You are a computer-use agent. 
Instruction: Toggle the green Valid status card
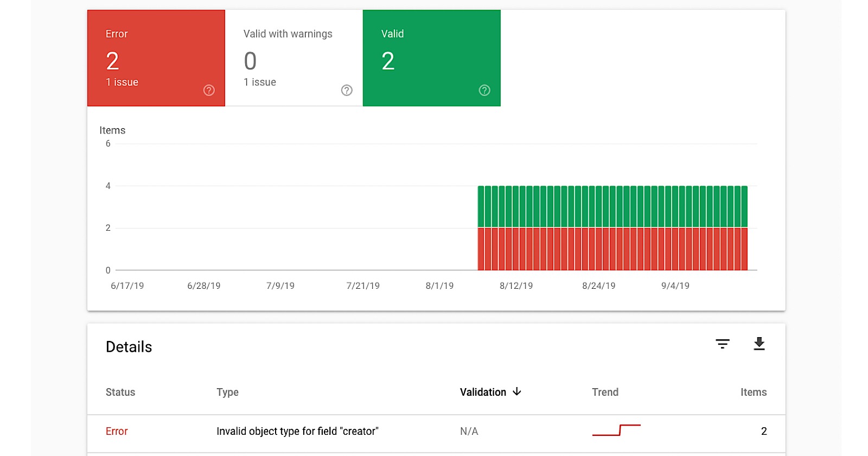point(432,58)
